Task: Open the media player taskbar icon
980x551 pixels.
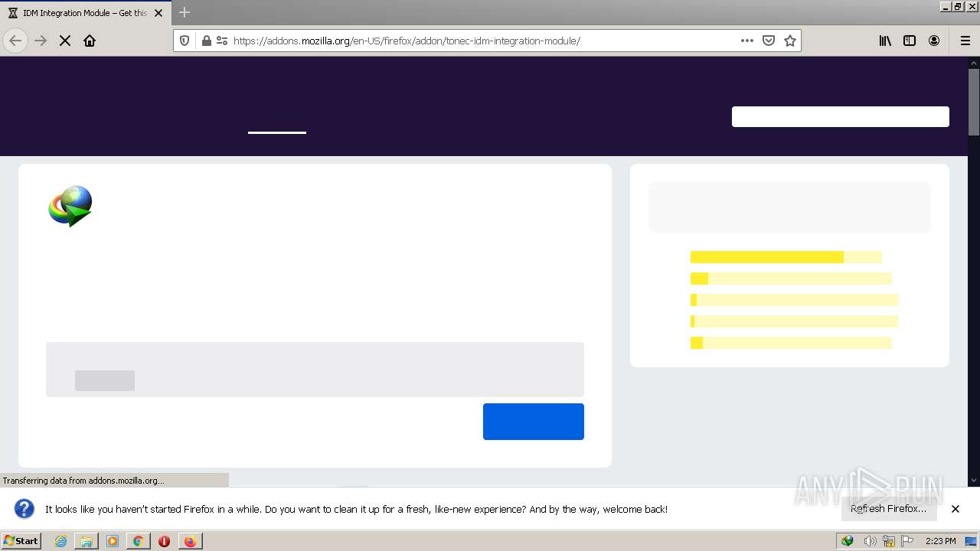Action: point(113,541)
